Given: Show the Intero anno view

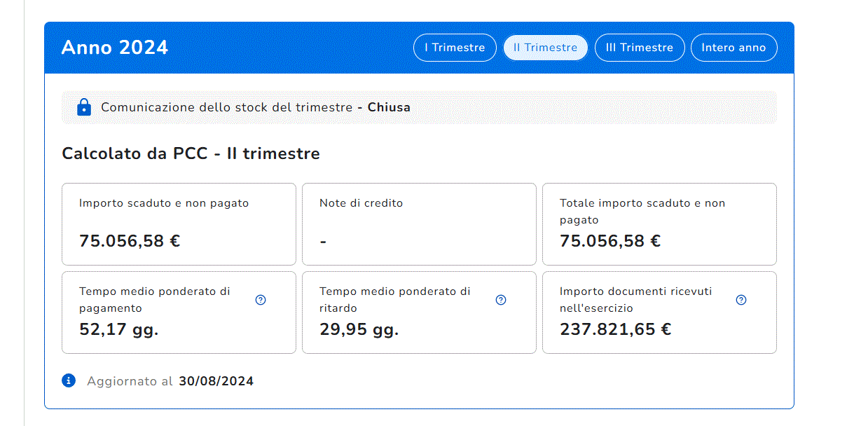Looking at the screenshot, I should pos(733,48).
